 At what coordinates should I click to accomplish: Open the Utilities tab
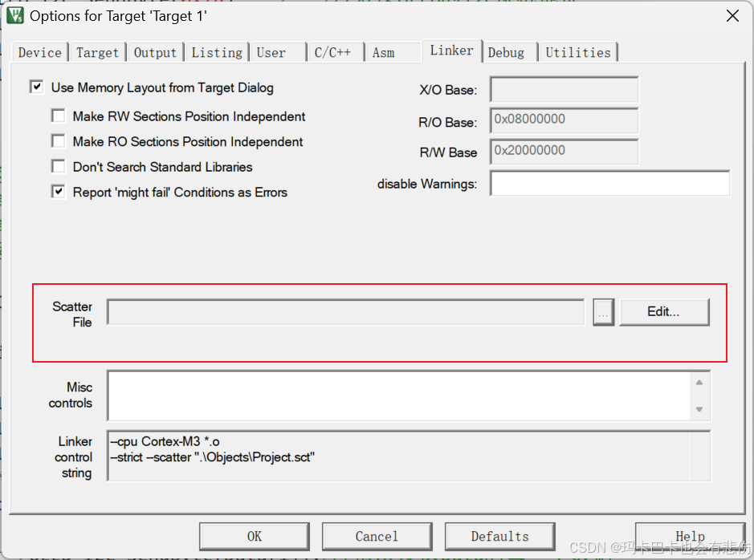click(x=578, y=52)
